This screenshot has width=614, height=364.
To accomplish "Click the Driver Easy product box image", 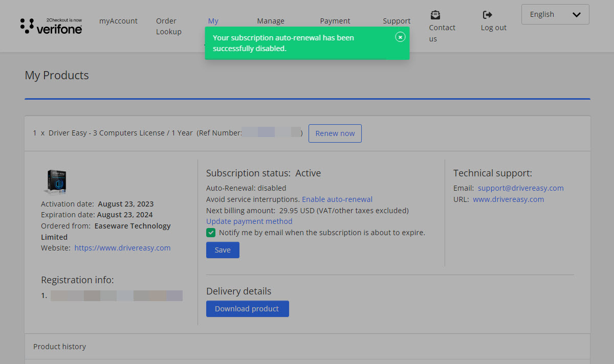I will click(55, 183).
